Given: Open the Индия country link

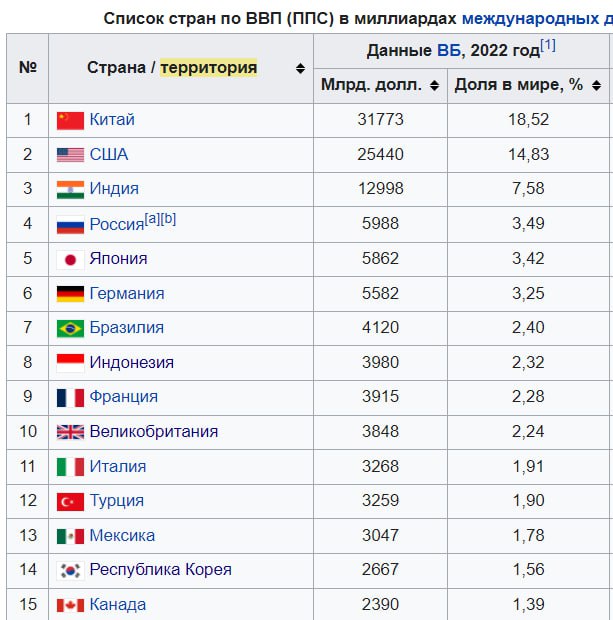Looking at the screenshot, I should click(114, 189).
